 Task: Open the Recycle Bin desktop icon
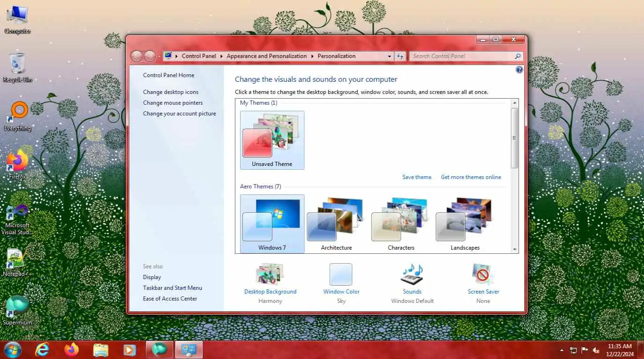(x=17, y=68)
